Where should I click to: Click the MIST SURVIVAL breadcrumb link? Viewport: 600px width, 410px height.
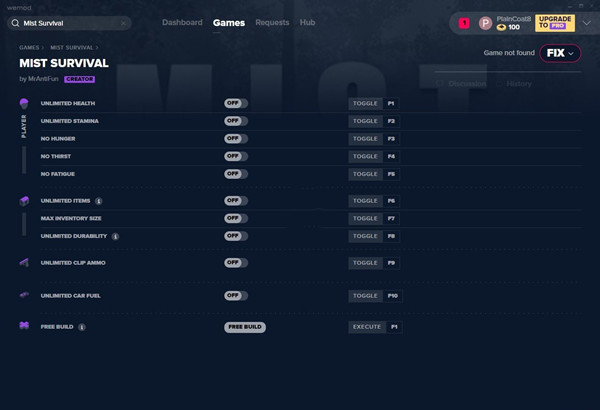(72, 47)
